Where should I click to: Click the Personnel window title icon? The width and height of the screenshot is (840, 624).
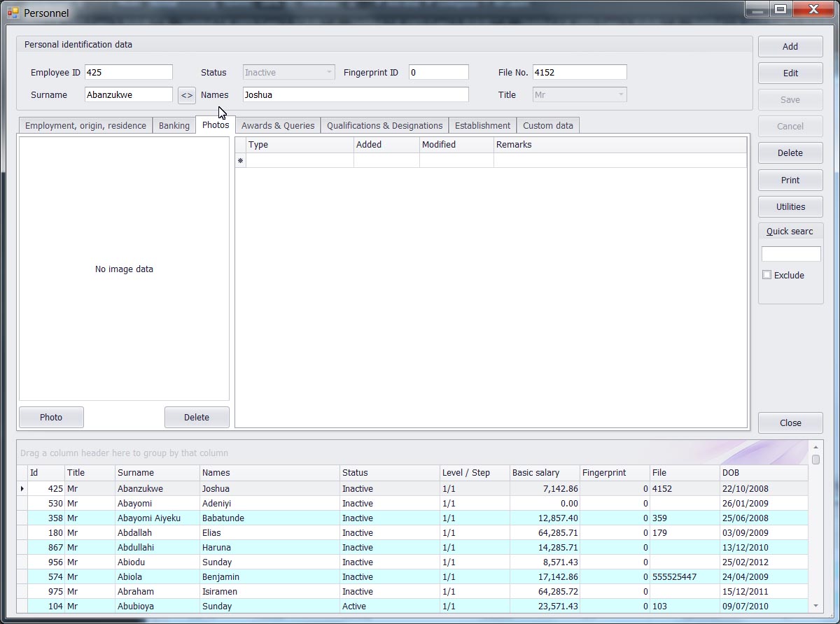(13, 13)
